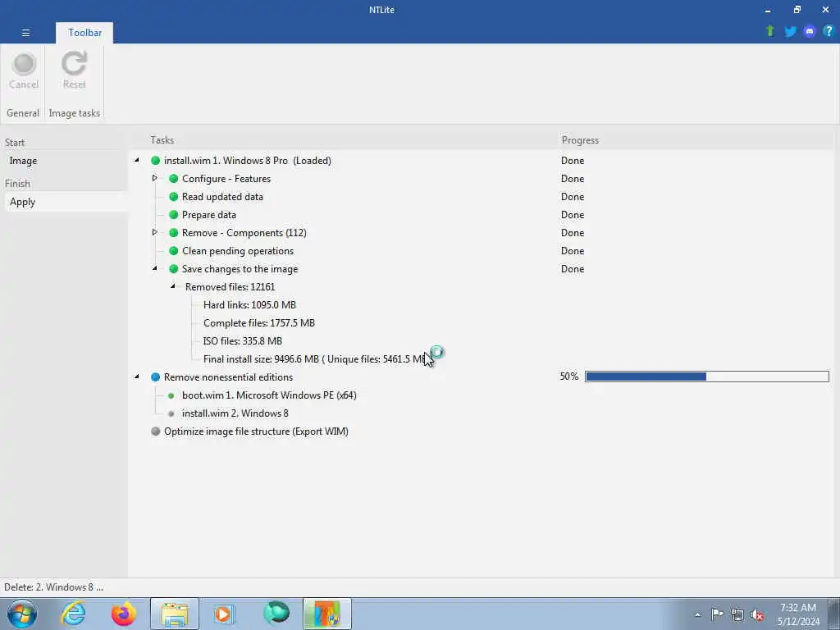Click the NTLite taskbar icon
The width and height of the screenshot is (840, 630).
tap(326, 614)
